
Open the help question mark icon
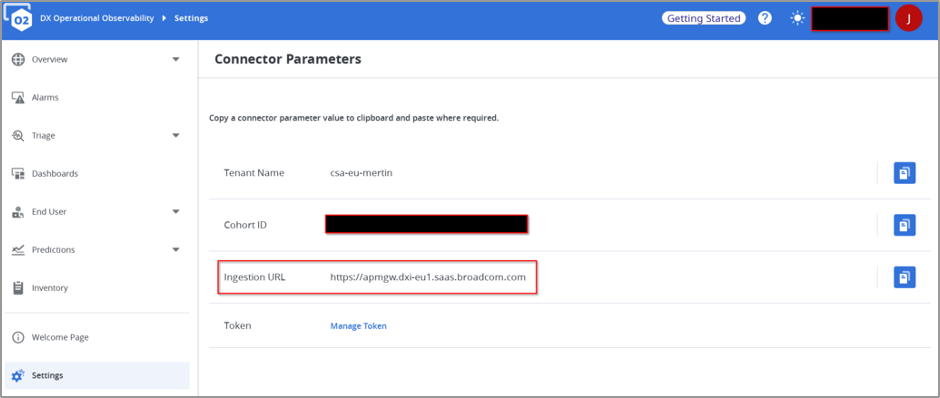(x=764, y=19)
